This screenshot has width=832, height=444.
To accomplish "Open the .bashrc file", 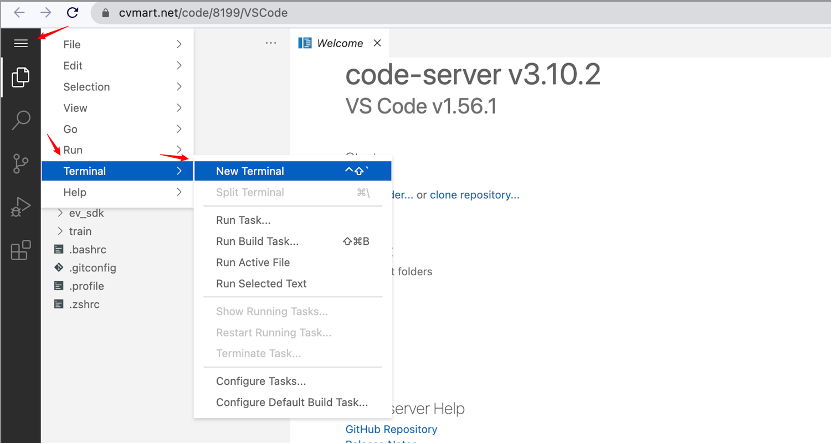I will pyautogui.click(x=86, y=250).
